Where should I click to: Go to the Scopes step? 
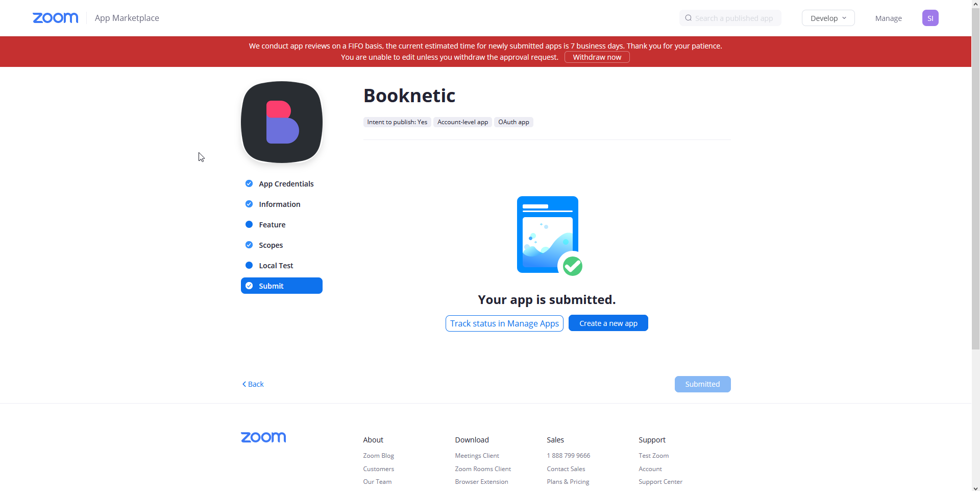(x=282, y=245)
